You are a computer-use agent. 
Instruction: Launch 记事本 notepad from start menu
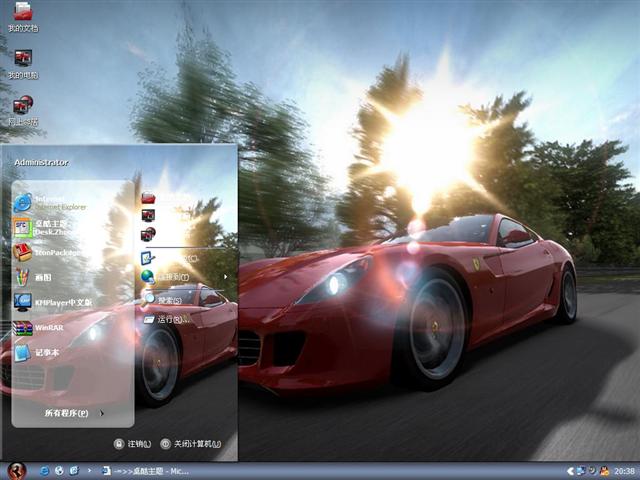click(x=37, y=352)
